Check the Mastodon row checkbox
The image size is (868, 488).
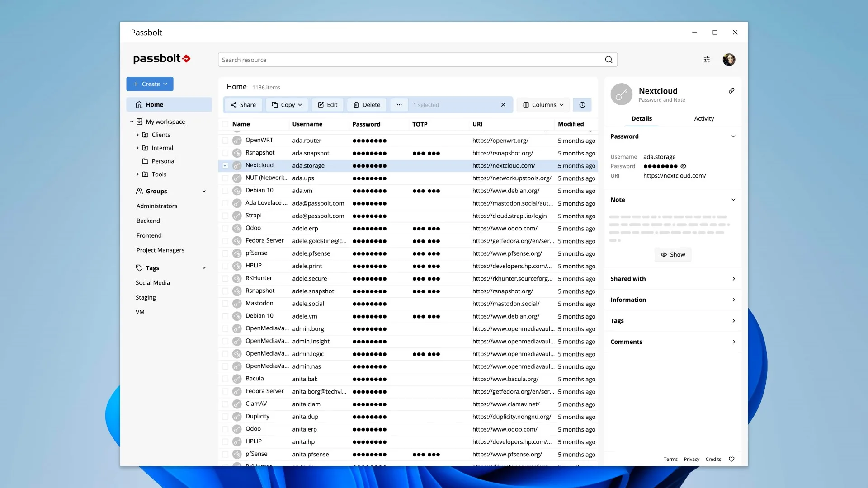point(225,304)
